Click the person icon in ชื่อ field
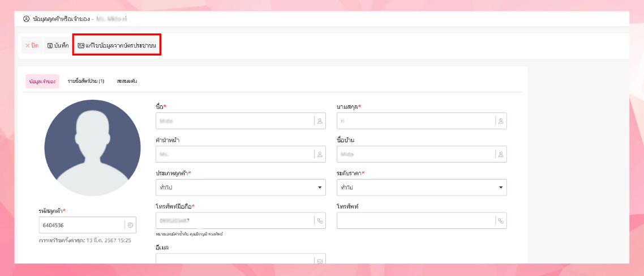Image resolution: width=644 pixels, height=276 pixels. point(320,121)
